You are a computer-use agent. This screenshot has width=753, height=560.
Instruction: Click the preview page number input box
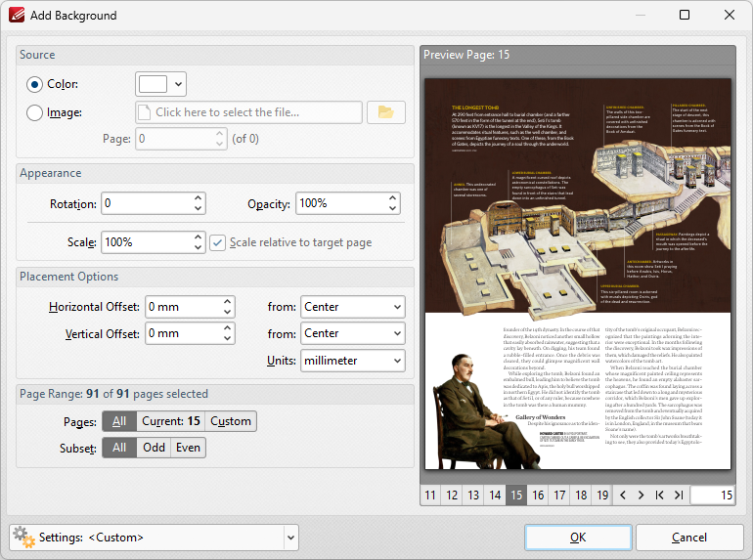713,495
